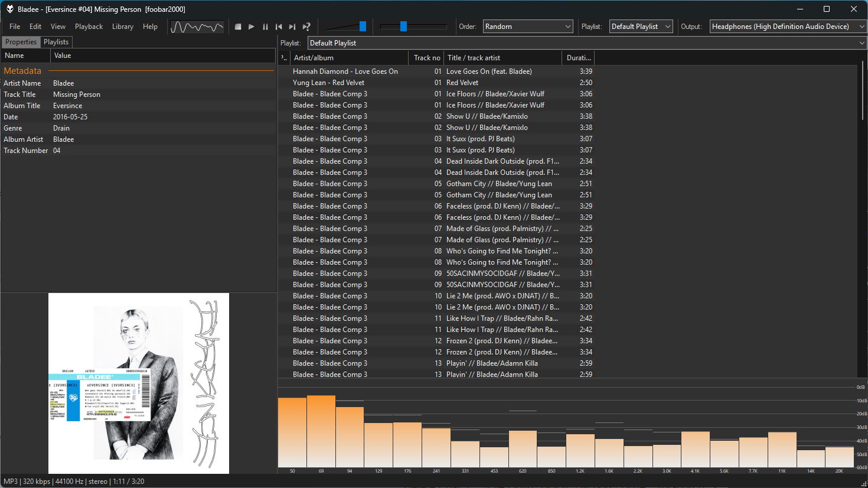Viewport: 868px width, 488px height.
Task: Skip to the previous track
Action: (279, 27)
